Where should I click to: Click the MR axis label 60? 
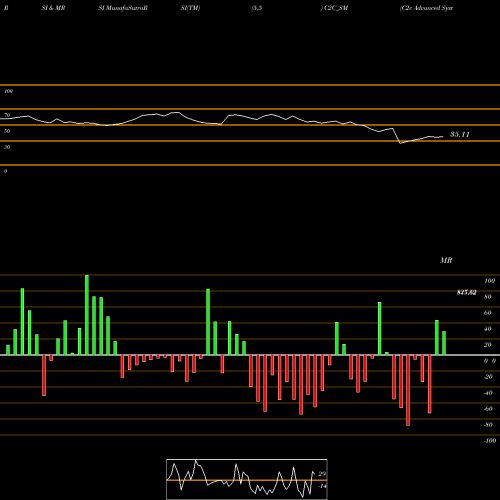point(487,313)
